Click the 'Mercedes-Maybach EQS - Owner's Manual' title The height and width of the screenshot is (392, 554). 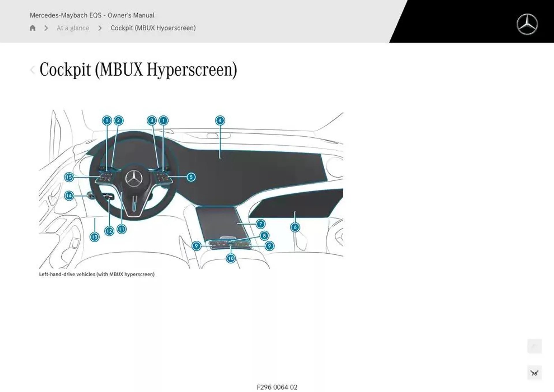92,15
